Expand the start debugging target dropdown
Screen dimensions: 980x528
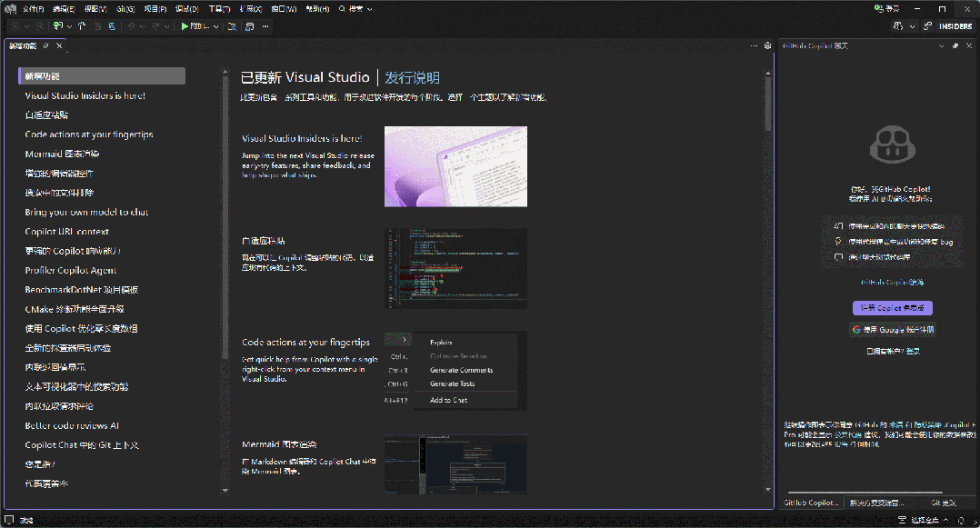pyautogui.click(x=215, y=26)
